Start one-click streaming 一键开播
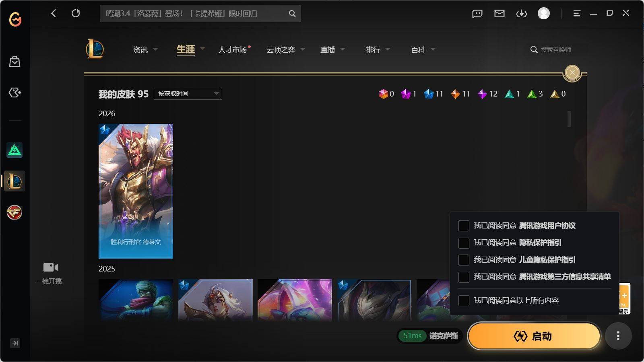Screen dimensions: 644x362 pyautogui.click(x=50, y=273)
